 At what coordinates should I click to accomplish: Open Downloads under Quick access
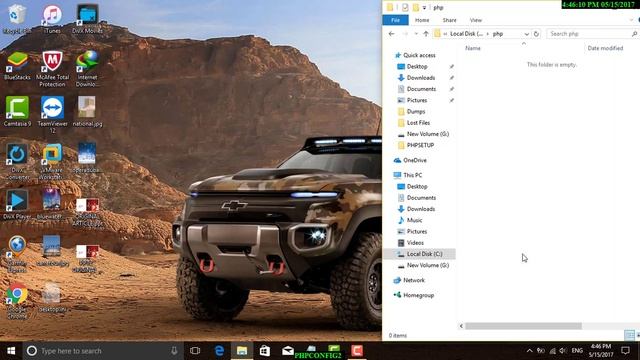[x=420, y=78]
